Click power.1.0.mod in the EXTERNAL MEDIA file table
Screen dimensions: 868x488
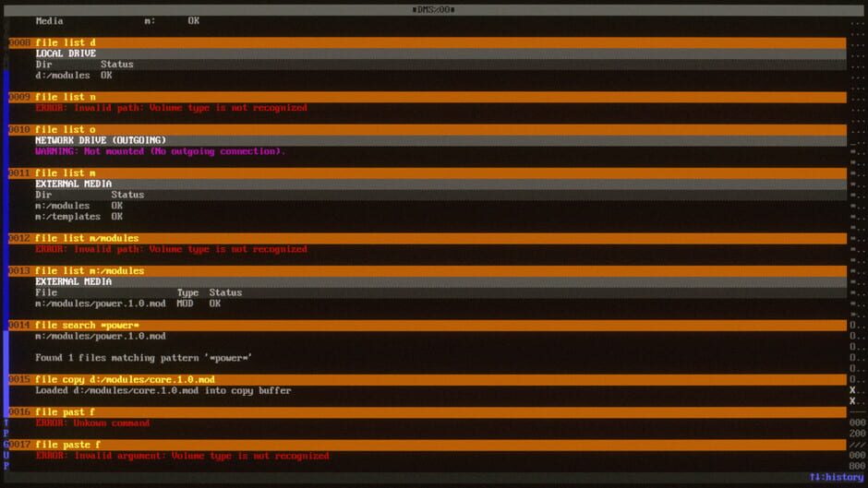(x=100, y=304)
